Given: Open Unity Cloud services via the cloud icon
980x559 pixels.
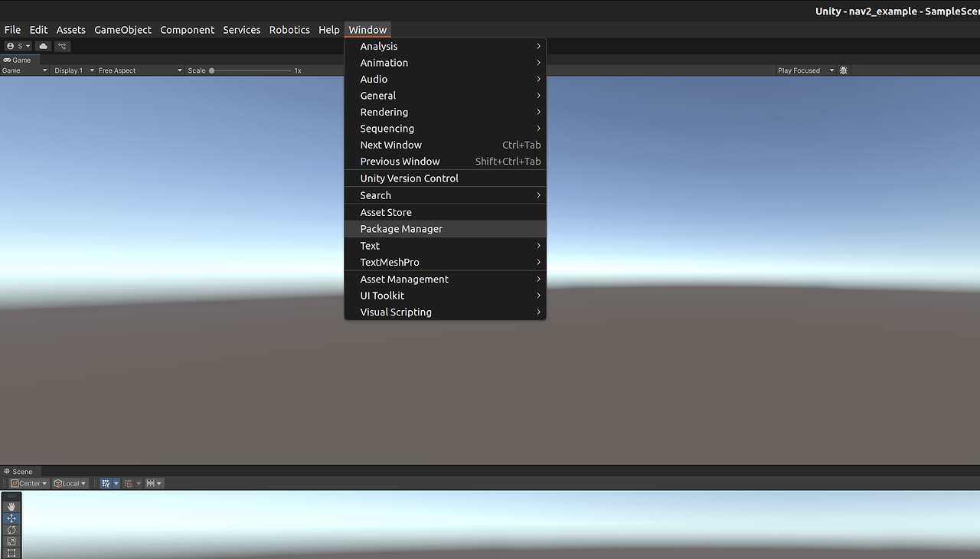Looking at the screenshot, I should [43, 46].
